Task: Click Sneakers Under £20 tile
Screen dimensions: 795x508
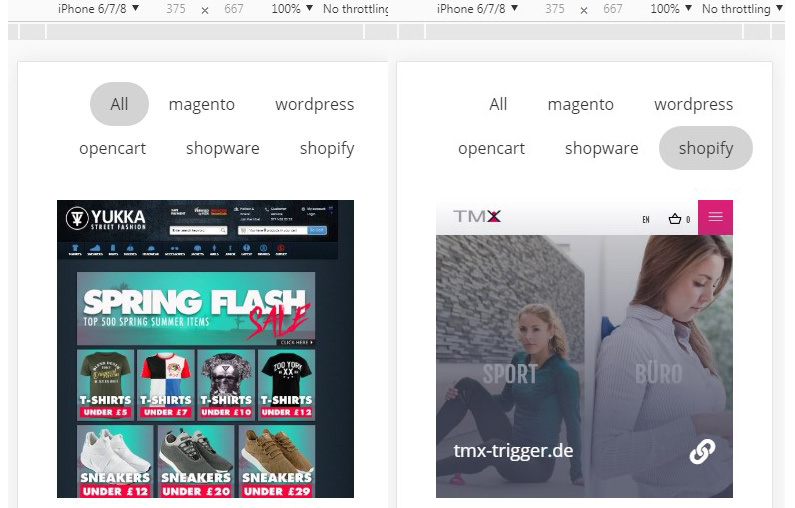Action: point(196,461)
